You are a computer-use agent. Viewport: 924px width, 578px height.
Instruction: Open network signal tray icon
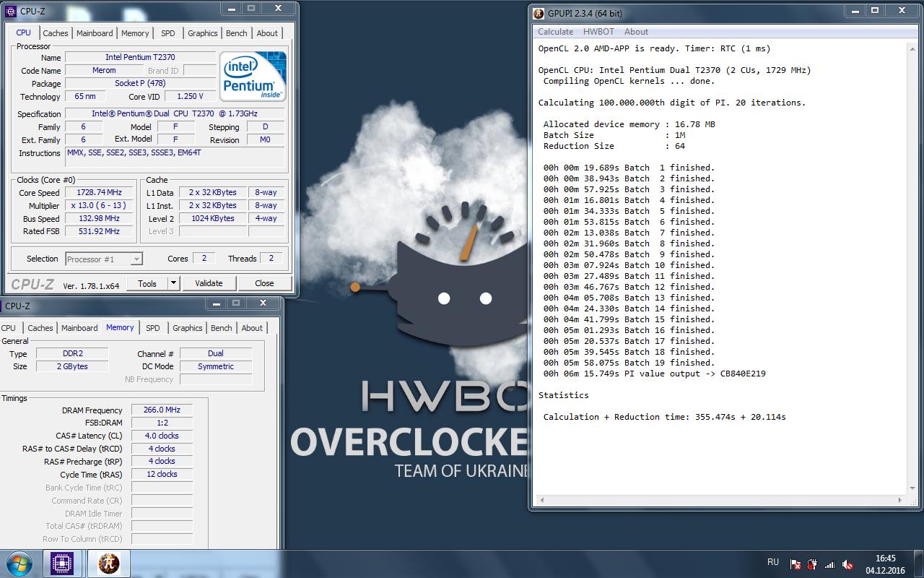(830, 564)
